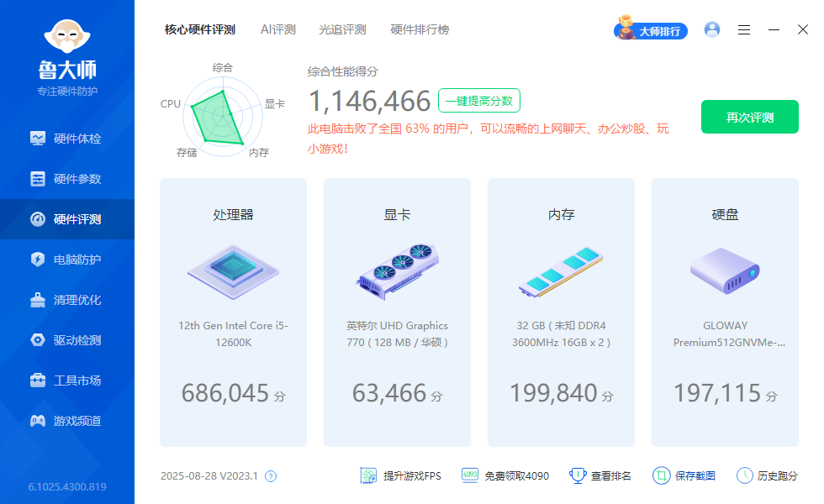Screen dimensions: 824x504
Task: Click the graphics score 63,466
Action: point(388,393)
